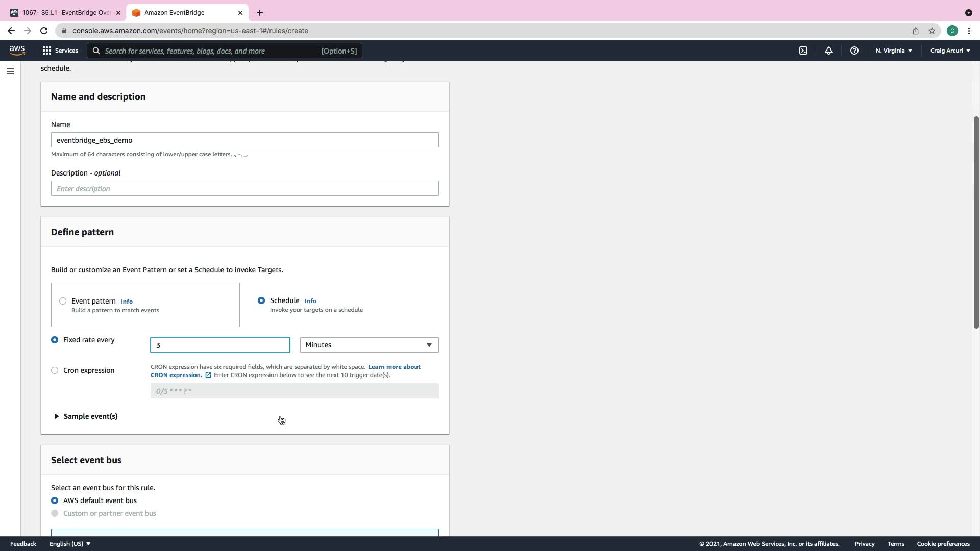Reload the page in browser
This screenshot has width=980, height=551.
(44, 31)
